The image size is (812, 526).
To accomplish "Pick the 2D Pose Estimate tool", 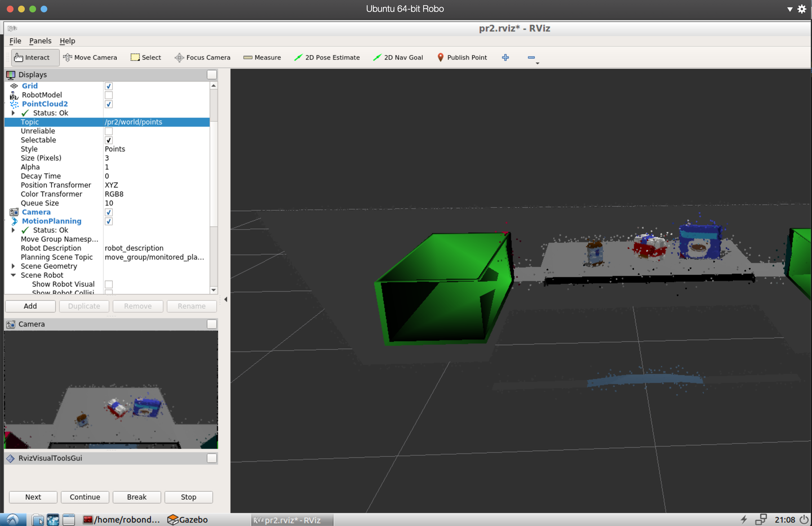I will point(327,57).
